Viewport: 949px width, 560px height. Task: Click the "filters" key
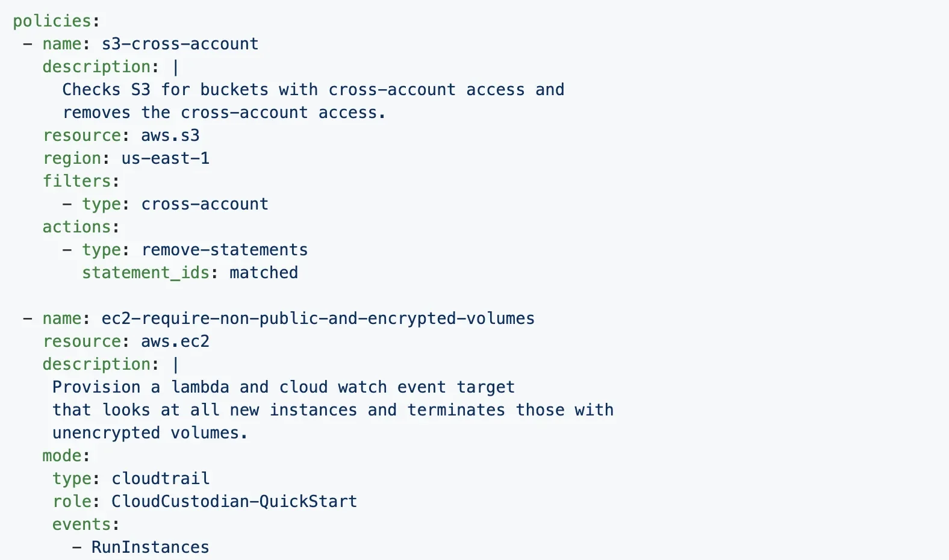[76, 181]
